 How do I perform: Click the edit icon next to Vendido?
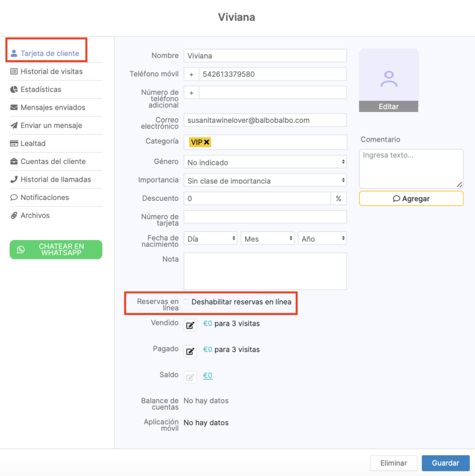coord(190,325)
